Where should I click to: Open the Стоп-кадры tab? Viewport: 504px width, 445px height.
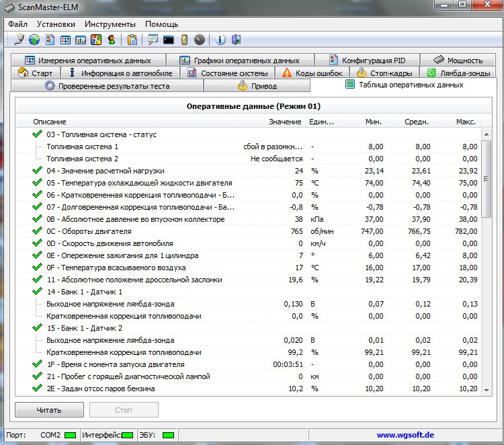click(x=384, y=73)
